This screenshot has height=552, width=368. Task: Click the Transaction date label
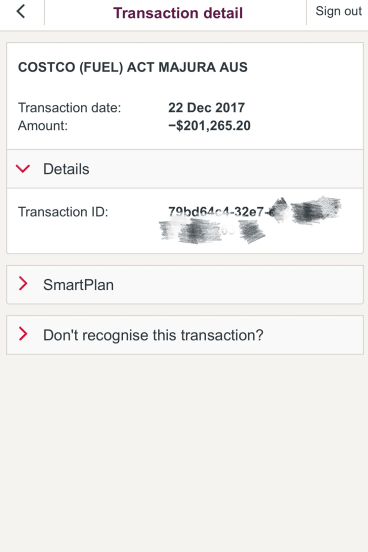69,108
